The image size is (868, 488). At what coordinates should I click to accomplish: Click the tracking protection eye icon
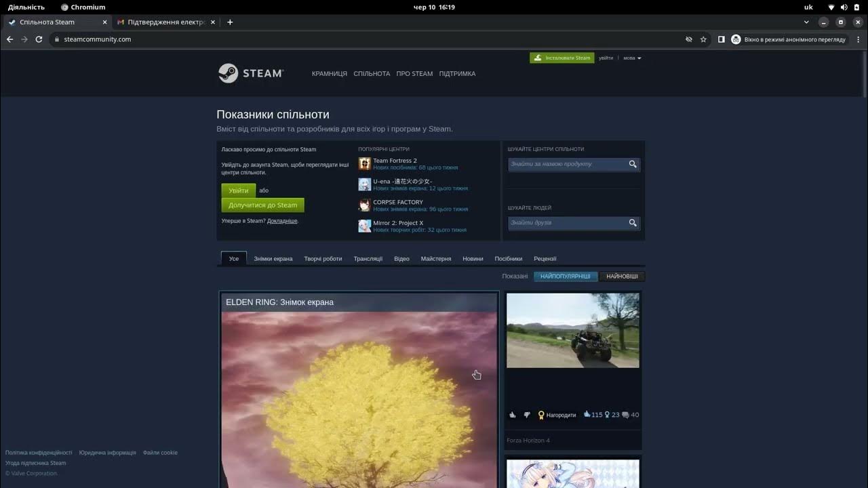pyautogui.click(x=689, y=39)
